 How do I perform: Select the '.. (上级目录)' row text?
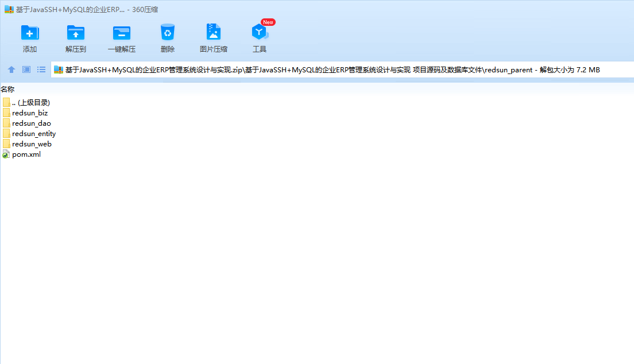[31, 103]
